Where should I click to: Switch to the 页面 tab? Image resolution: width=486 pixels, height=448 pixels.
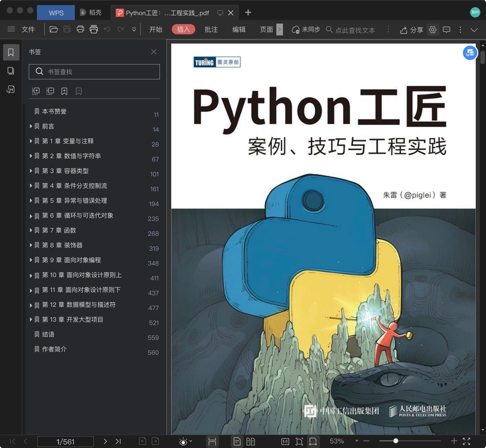(267, 29)
